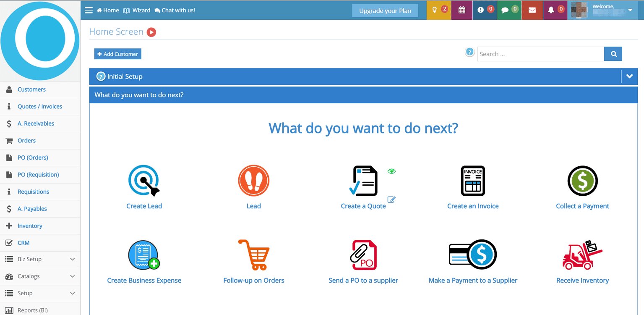Open Quotes / Invoices in sidebar
Screen dimensions: 644x315
point(40,107)
